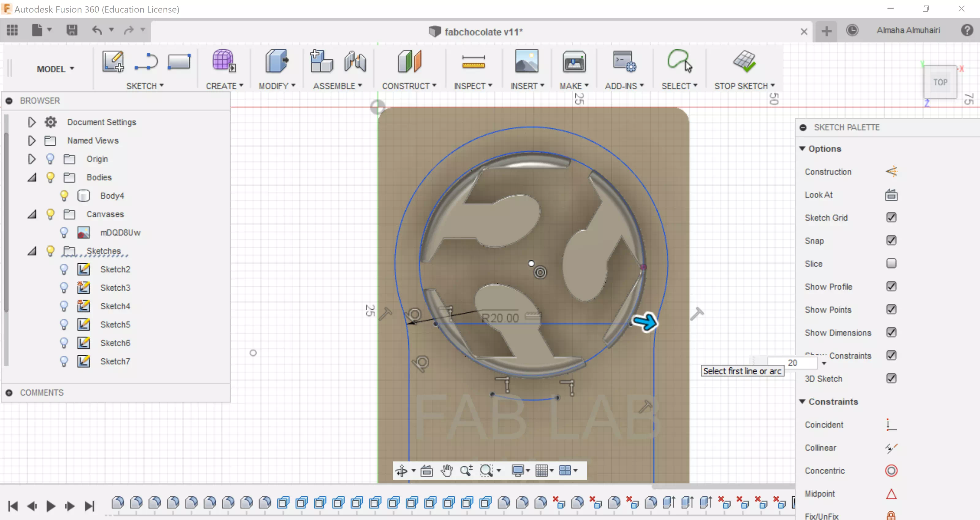Uncheck Show Dimensions option
980x520 pixels.
point(891,332)
